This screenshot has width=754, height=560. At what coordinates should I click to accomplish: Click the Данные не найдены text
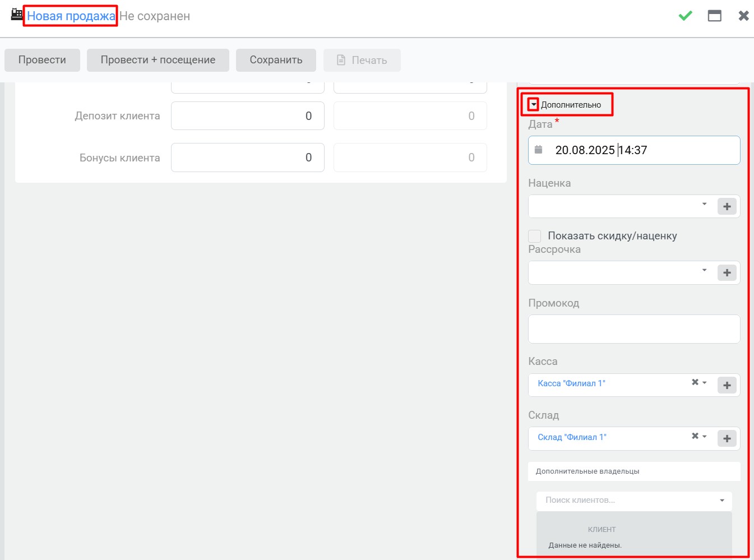(585, 545)
